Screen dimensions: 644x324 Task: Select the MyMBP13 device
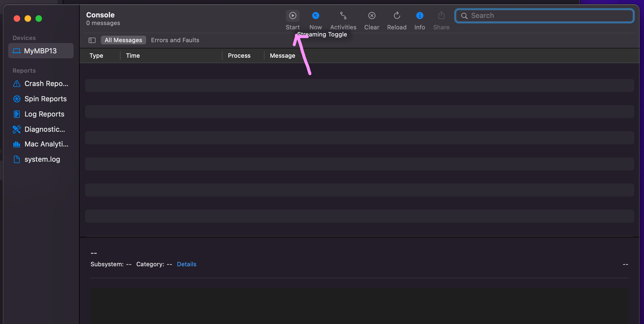click(40, 51)
